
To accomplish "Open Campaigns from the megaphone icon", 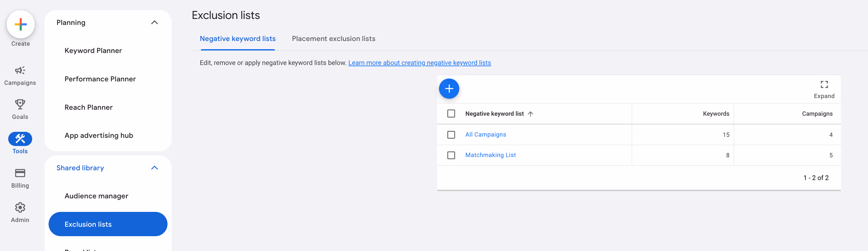I will 20,70.
